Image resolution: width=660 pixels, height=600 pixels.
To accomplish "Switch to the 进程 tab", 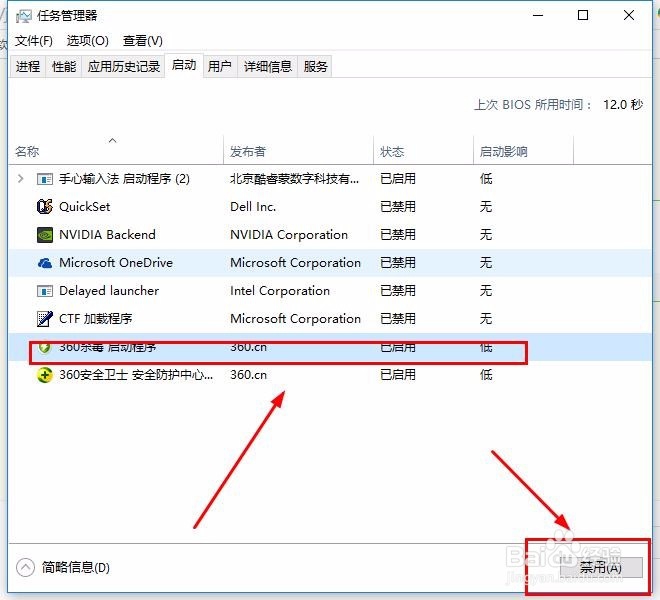I will 28,67.
